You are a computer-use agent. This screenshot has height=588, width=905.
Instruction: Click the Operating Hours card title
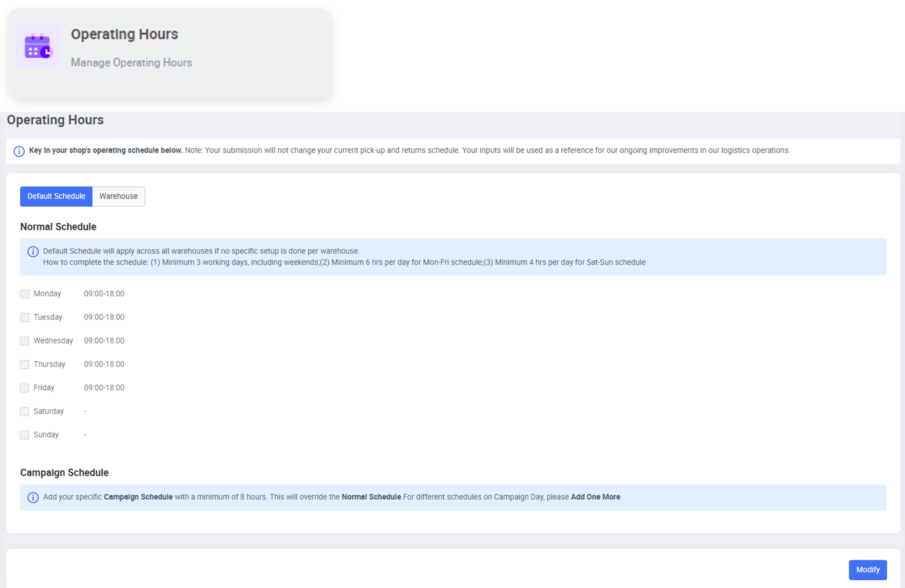125,35
